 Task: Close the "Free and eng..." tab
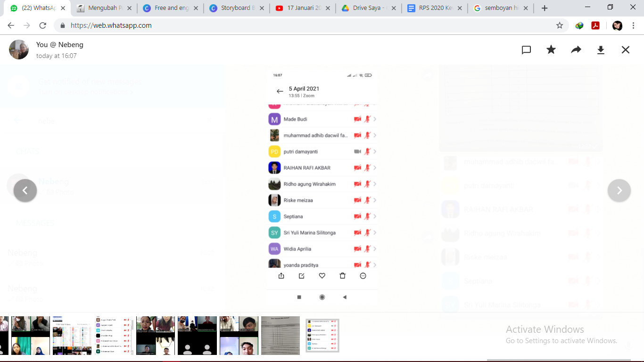click(196, 8)
